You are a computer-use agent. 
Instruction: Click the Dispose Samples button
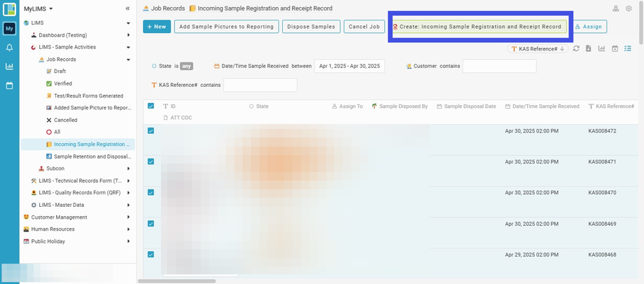(311, 27)
